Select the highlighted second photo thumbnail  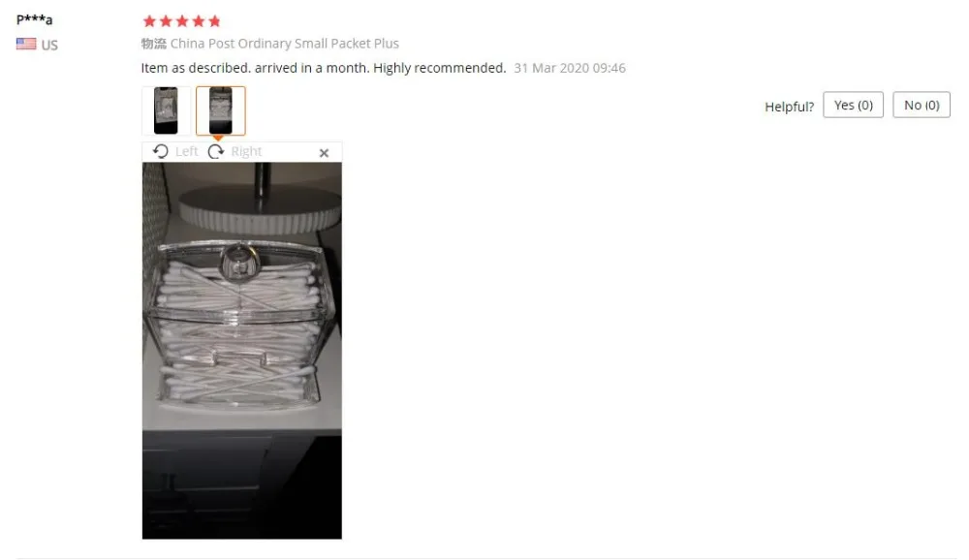(x=221, y=110)
